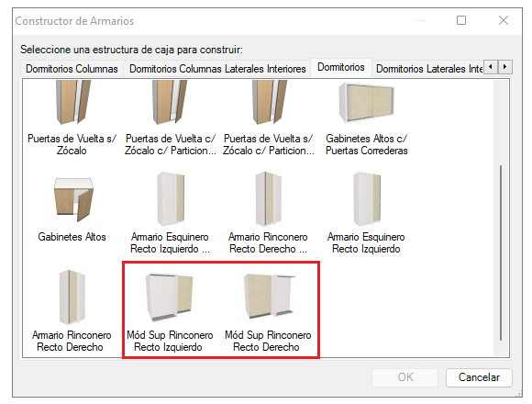The image size is (532, 404).
Task: Click the Cancelar button
Action: pos(479,377)
